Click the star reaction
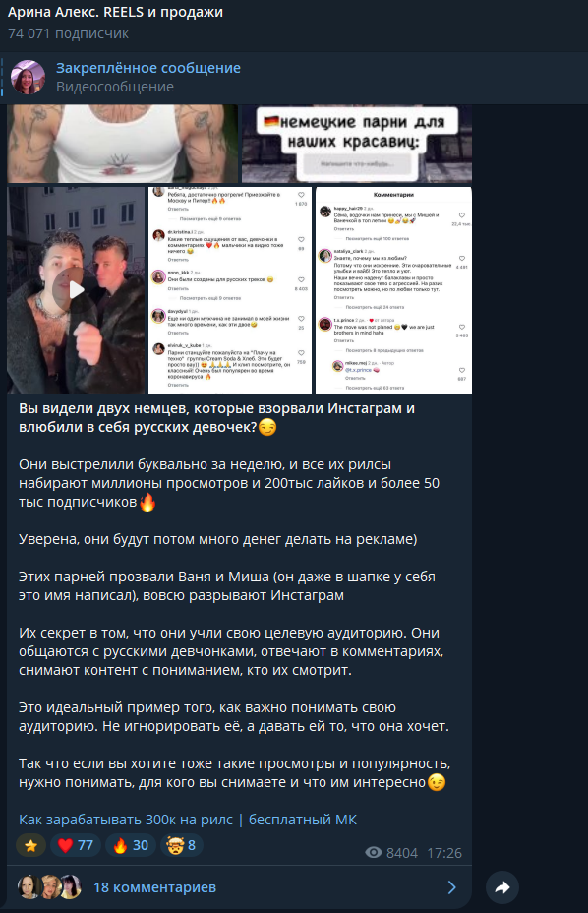Image resolution: width=588 pixels, height=913 pixels. (30, 845)
